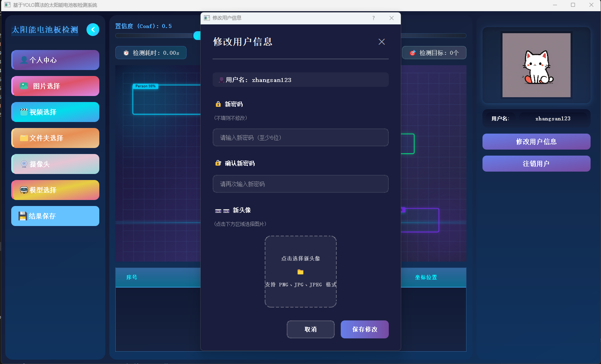Focus the 确认新密码 confirm password field

pyautogui.click(x=300, y=184)
